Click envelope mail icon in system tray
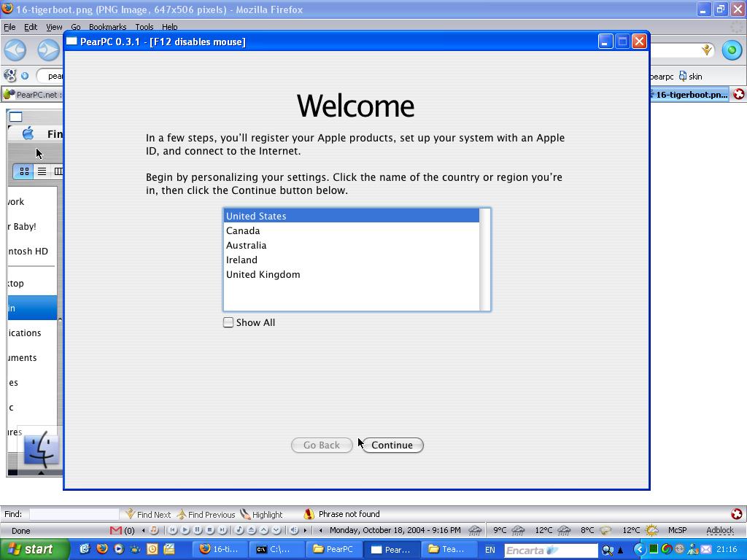Viewport: 747px width, 560px height. 705,550
